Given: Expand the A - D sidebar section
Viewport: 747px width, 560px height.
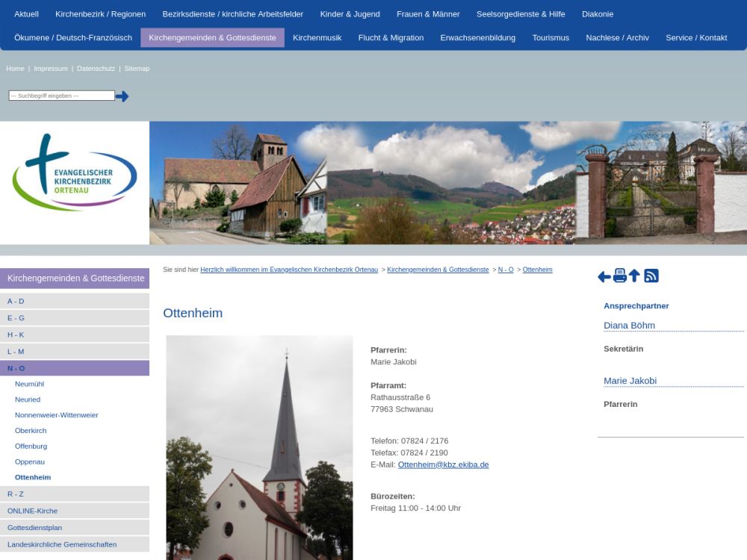Looking at the screenshot, I should (16, 301).
